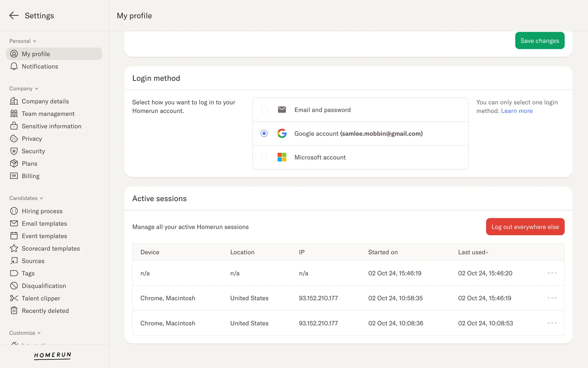Screen dimensions: 588x368
Task: Click the Recently deleted trash icon
Action: [x=14, y=311]
